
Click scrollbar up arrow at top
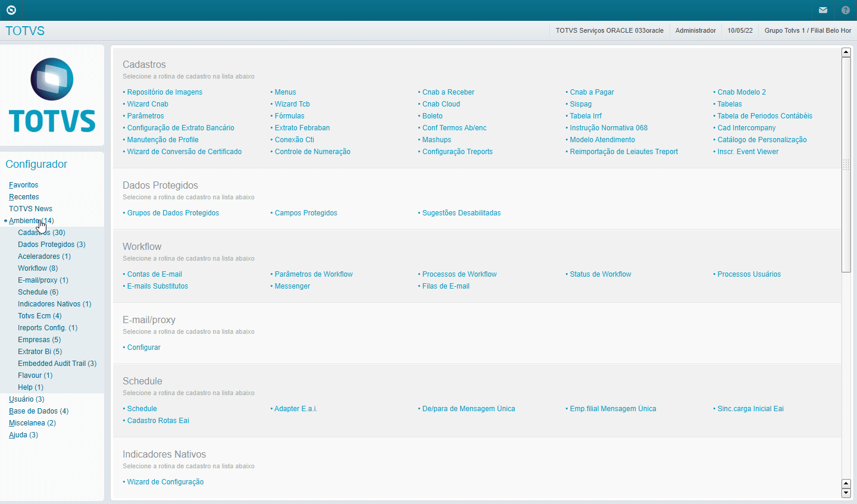846,52
